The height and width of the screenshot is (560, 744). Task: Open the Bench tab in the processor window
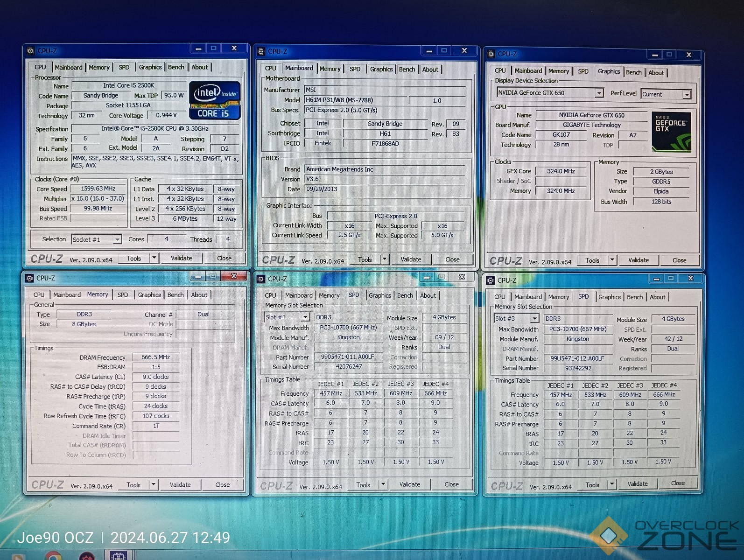(176, 67)
